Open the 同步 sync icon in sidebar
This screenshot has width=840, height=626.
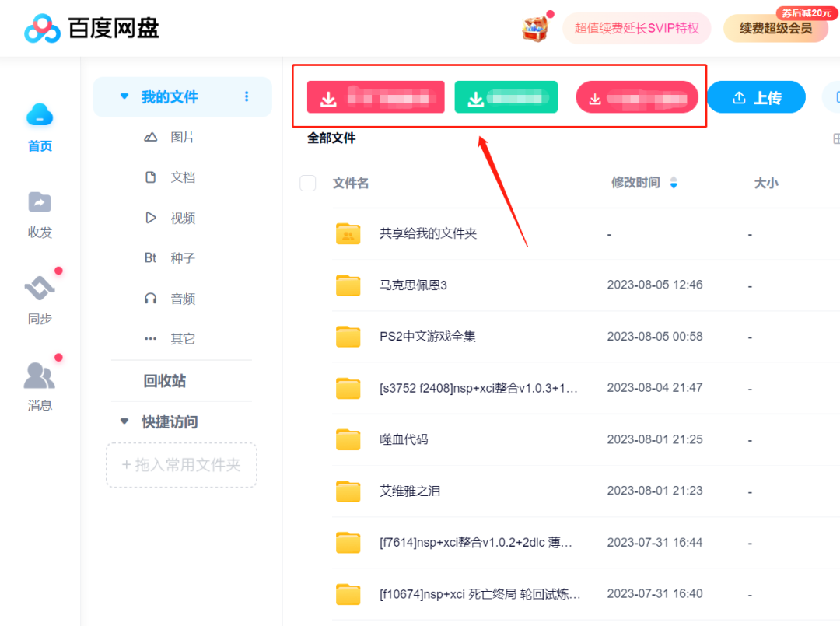(40, 288)
